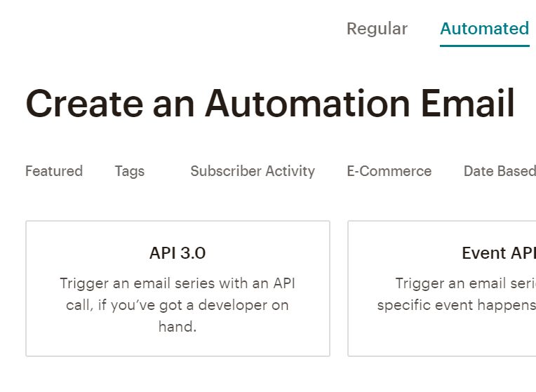Select the Automated tab

coord(484,29)
